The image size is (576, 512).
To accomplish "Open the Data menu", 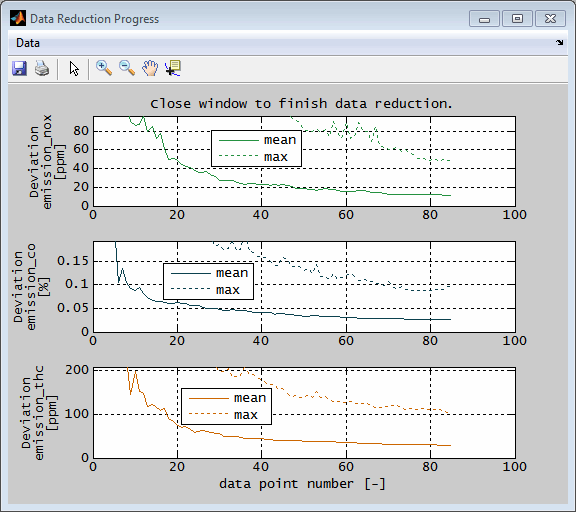I will coord(28,43).
